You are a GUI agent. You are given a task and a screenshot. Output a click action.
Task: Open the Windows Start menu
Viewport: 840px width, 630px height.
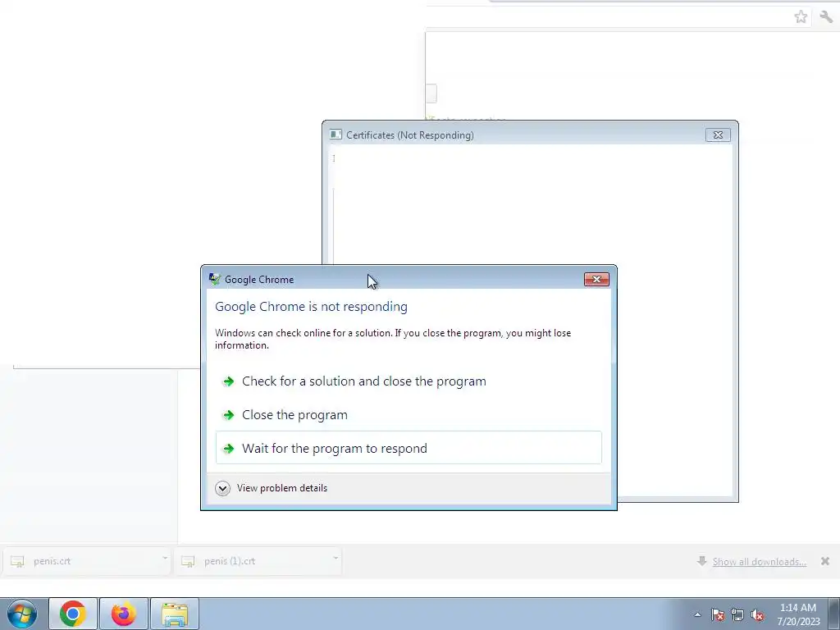coord(22,614)
